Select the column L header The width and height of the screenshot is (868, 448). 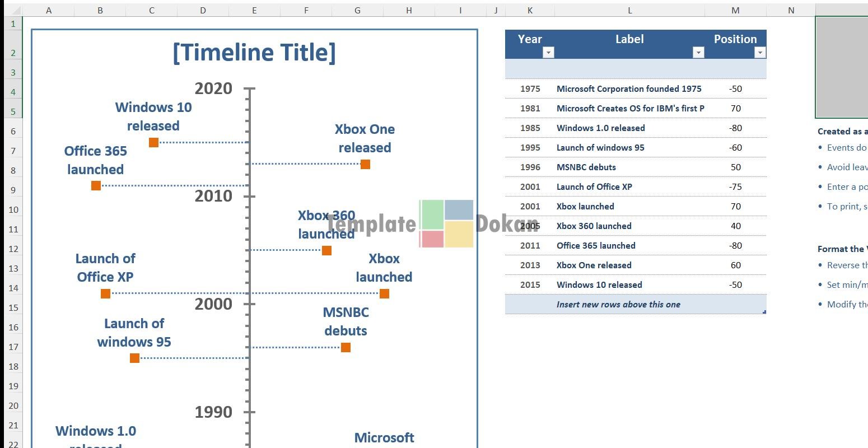pyautogui.click(x=629, y=10)
